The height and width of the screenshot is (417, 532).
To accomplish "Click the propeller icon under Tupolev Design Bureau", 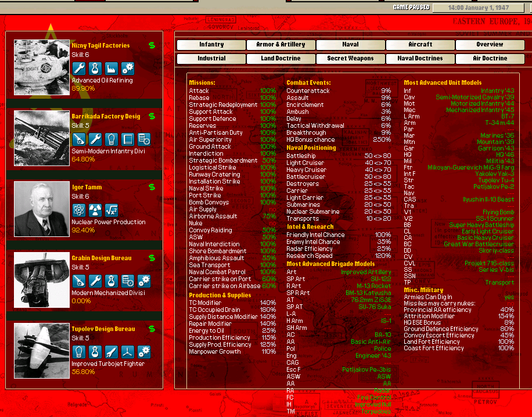I will [x=128, y=352].
